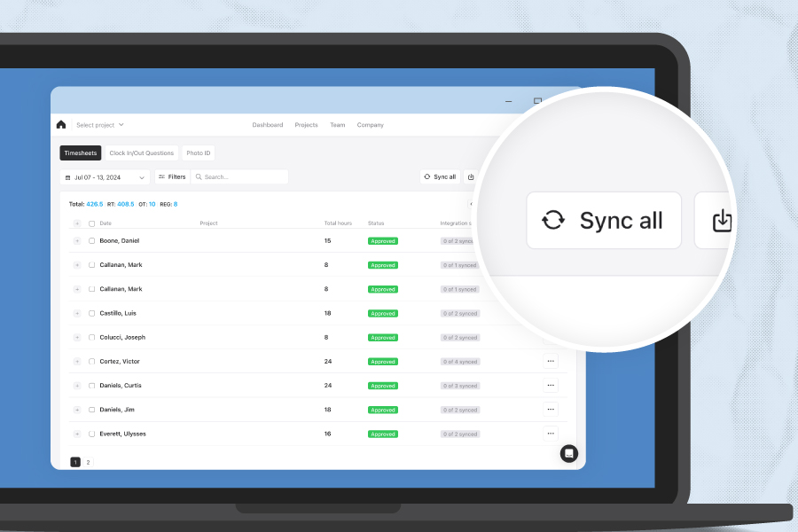Viewport: 798px width, 532px height.
Task: Tick the checkbox next to Boone, Daniel
Action: pos(91,241)
